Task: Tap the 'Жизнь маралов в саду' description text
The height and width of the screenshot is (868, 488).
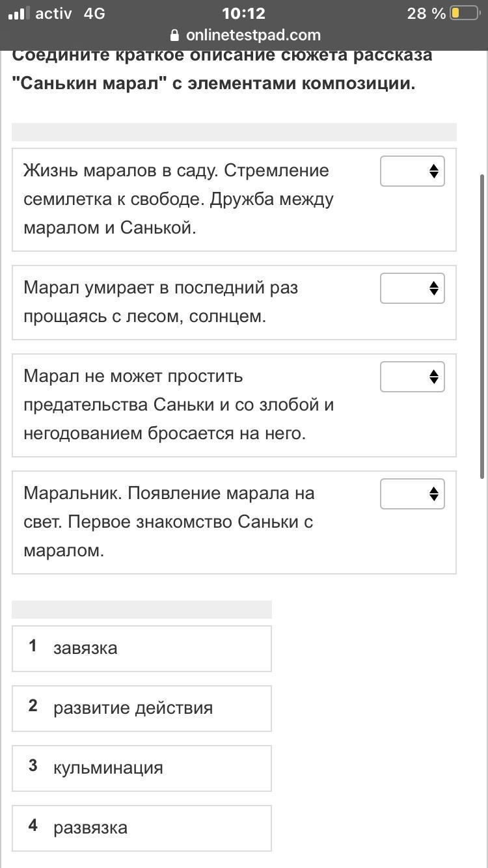Action: 178,199
